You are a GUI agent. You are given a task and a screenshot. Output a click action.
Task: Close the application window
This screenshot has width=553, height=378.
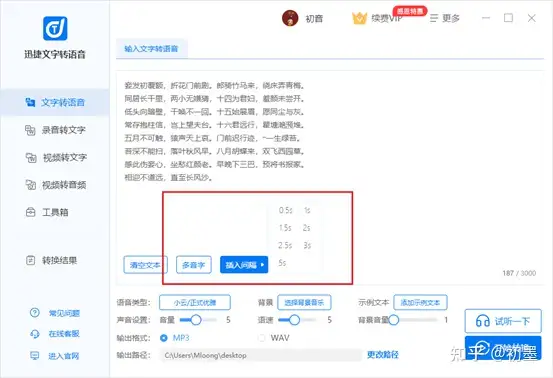point(531,18)
